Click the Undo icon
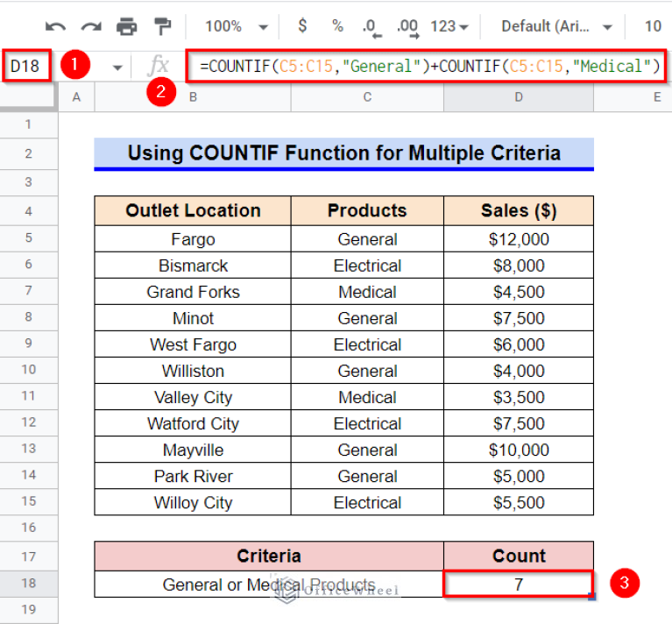 coord(56,26)
